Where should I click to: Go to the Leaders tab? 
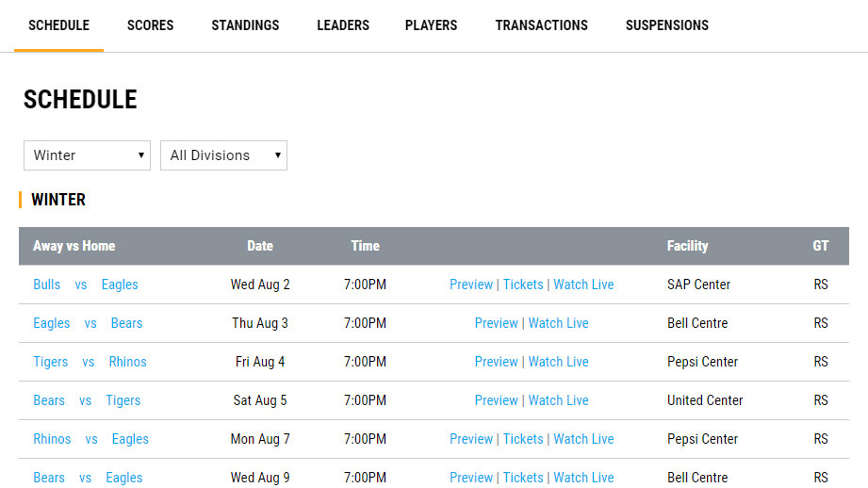[x=343, y=25]
